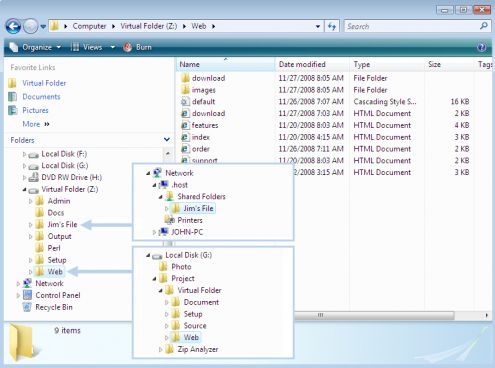Open the help question mark icon
This screenshot has height=368, width=495.
(x=481, y=47)
